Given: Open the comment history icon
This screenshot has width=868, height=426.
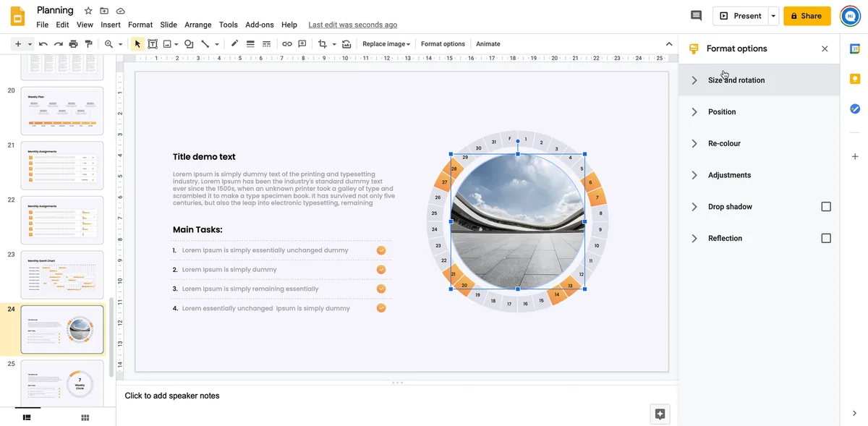Looking at the screenshot, I should [x=697, y=15].
